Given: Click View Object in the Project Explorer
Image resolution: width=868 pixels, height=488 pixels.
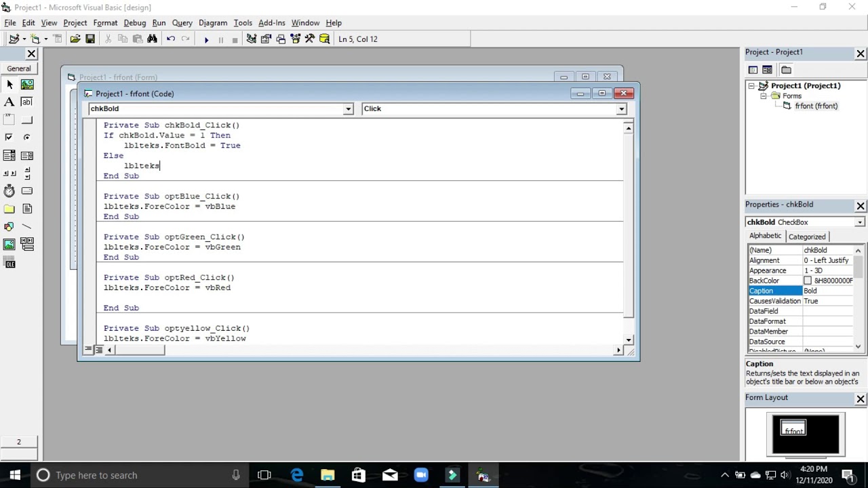Looking at the screenshot, I should [767, 70].
